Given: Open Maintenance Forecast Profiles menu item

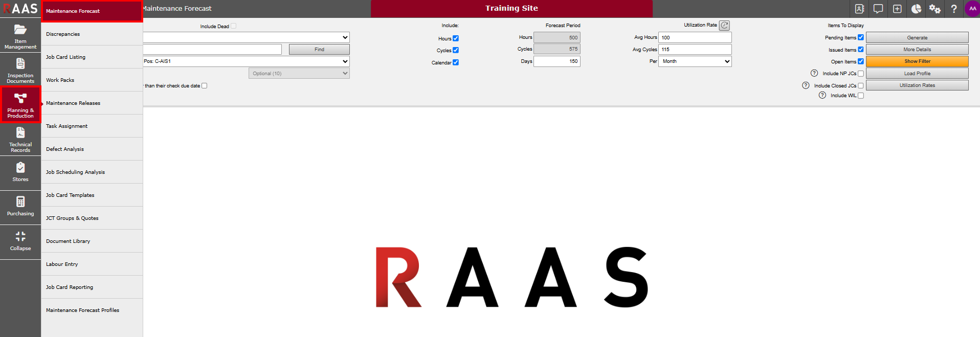Looking at the screenshot, I should click(x=92, y=310).
